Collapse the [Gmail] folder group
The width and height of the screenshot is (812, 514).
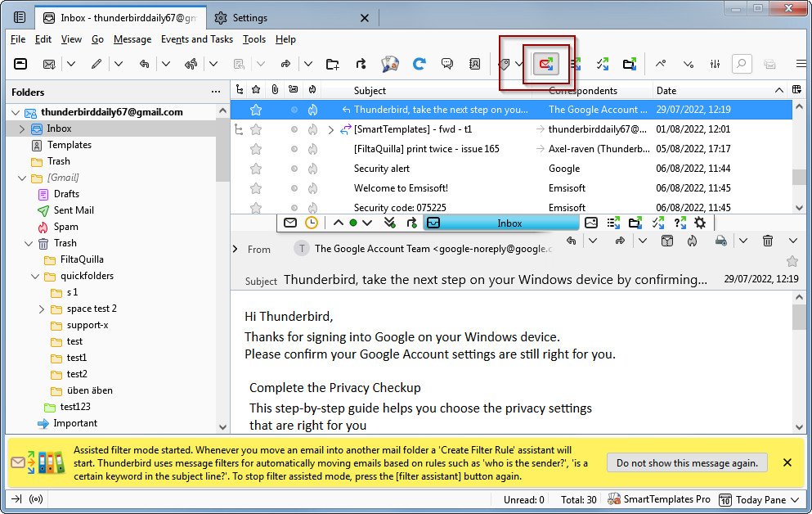click(x=22, y=178)
